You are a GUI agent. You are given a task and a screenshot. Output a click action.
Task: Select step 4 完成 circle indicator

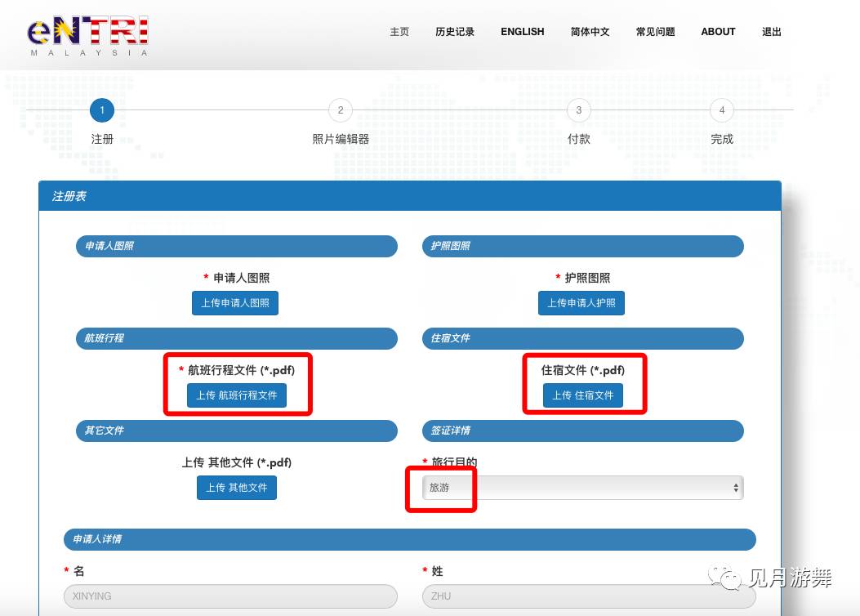tap(722, 110)
